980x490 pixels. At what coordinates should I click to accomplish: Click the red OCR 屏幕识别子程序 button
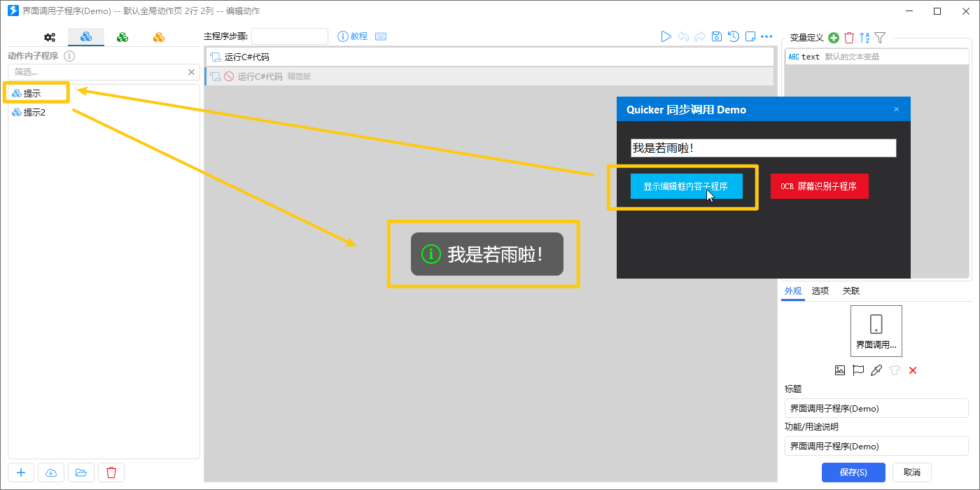tap(819, 186)
